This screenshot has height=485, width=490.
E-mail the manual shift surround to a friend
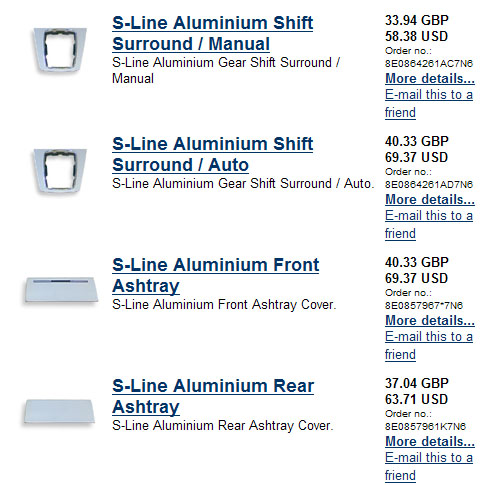(429, 103)
